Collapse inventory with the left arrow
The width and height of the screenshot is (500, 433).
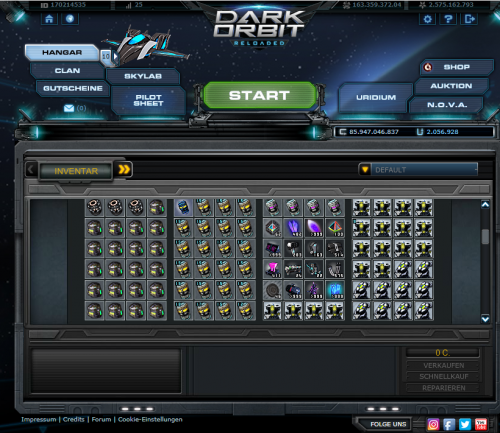pos(31,170)
